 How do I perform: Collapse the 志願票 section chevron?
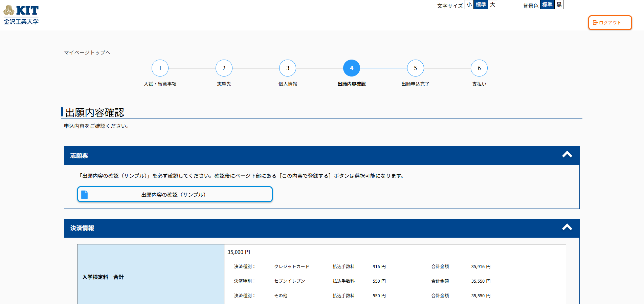click(x=567, y=155)
